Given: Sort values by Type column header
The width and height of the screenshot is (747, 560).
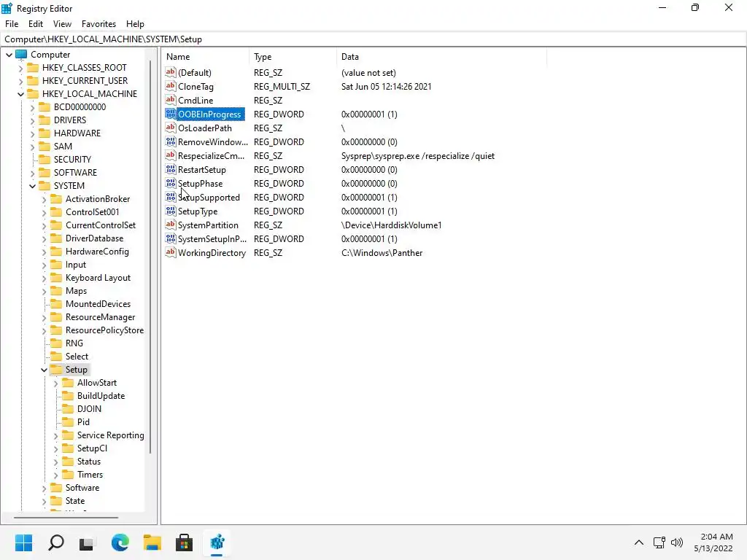Looking at the screenshot, I should 293,57.
